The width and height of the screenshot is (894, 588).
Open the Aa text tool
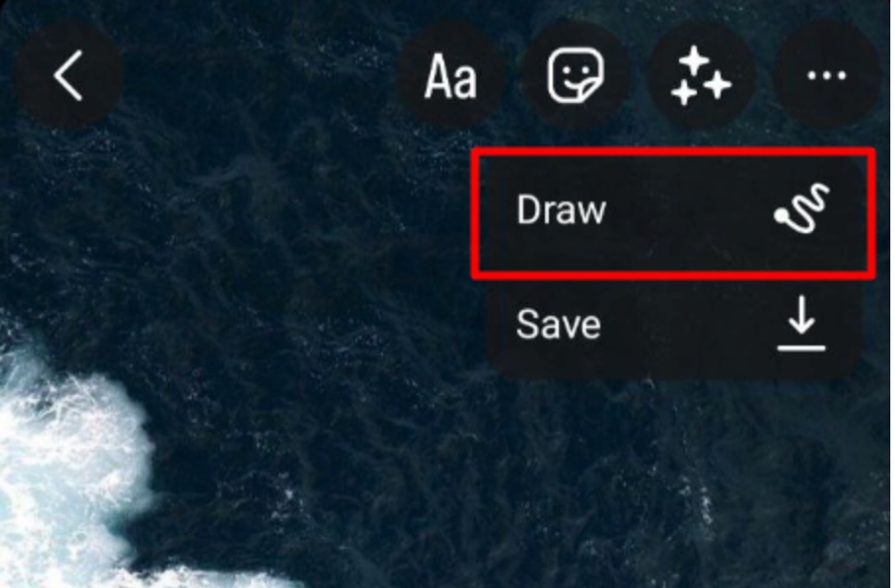click(450, 76)
